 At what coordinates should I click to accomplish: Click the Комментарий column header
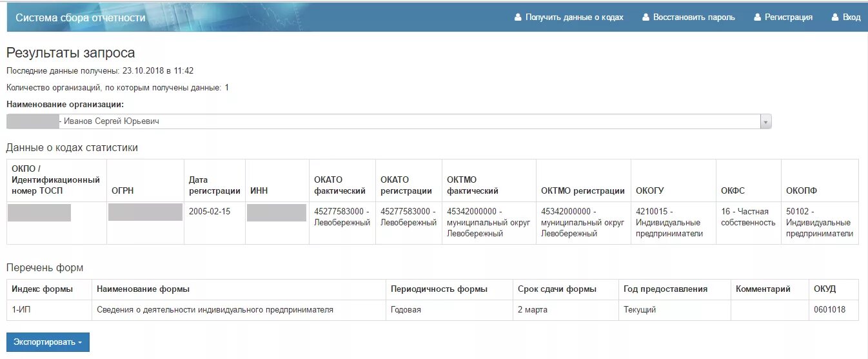tap(769, 289)
